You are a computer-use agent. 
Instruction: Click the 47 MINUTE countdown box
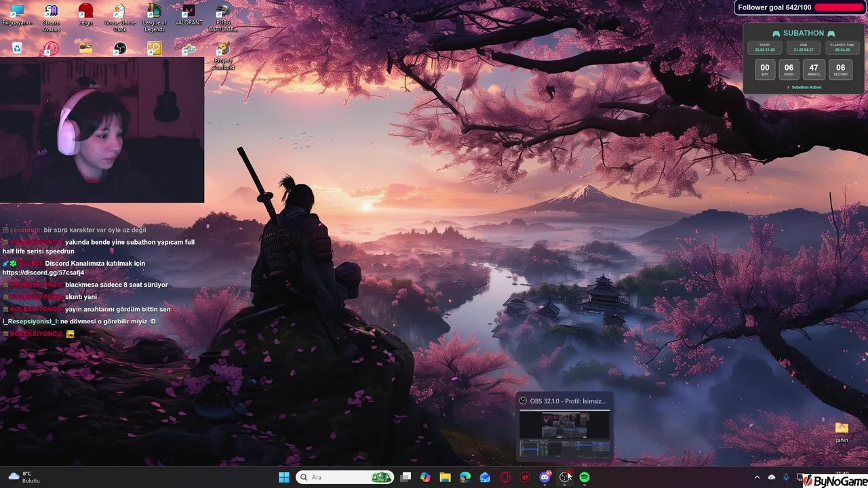[x=814, y=70]
